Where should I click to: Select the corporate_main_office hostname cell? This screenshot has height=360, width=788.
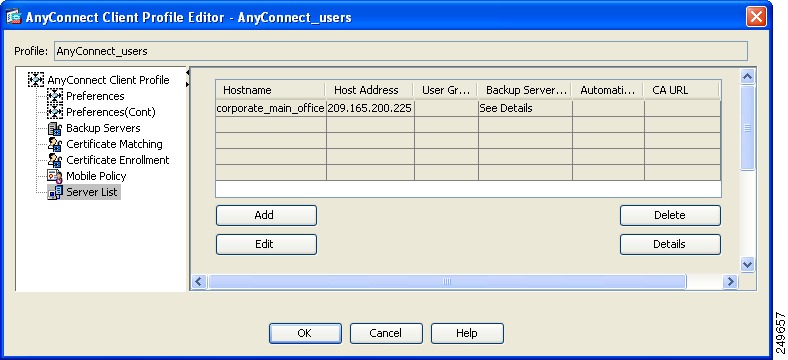270,108
